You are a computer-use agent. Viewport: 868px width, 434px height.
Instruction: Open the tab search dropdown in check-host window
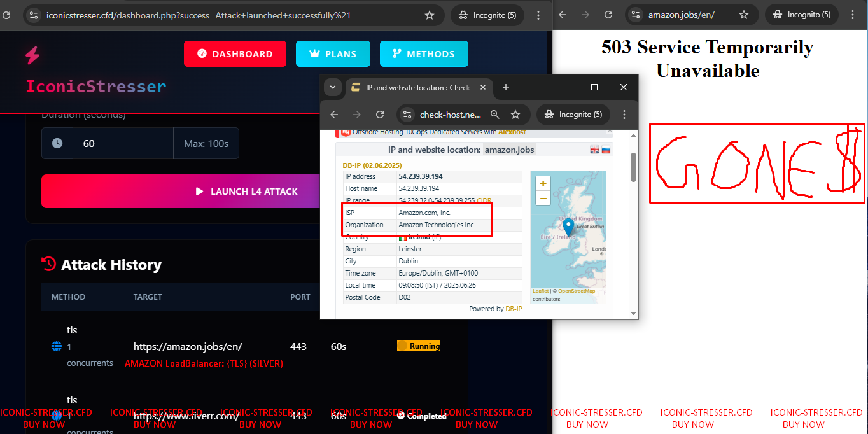(333, 87)
